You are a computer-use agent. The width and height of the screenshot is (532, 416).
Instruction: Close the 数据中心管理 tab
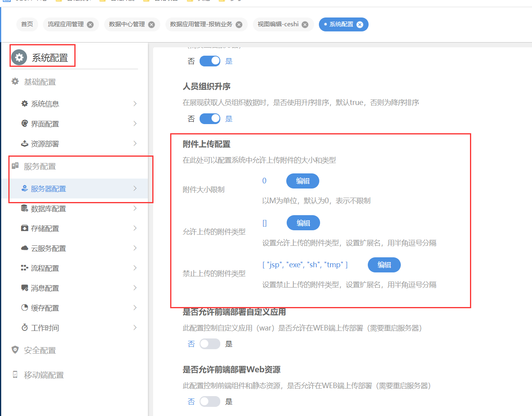(x=151, y=25)
